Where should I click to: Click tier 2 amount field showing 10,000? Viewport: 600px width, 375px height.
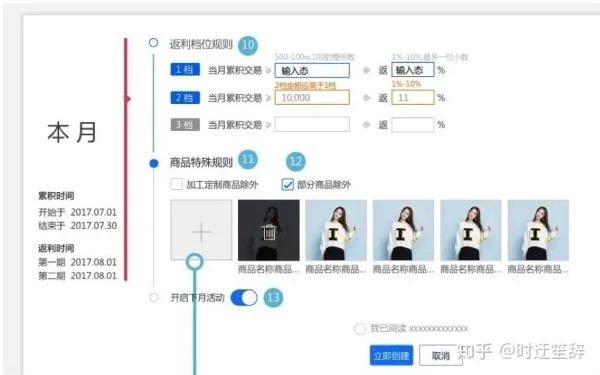pos(312,98)
